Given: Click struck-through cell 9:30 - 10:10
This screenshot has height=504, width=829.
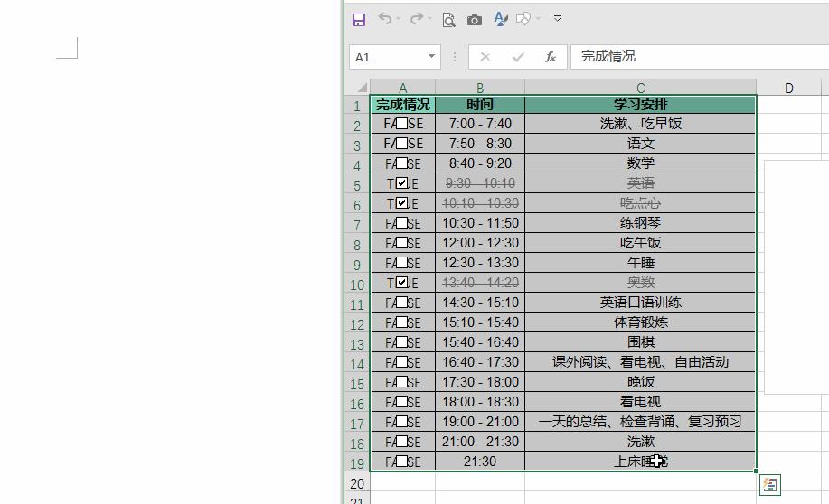Looking at the screenshot, I should [480, 183].
